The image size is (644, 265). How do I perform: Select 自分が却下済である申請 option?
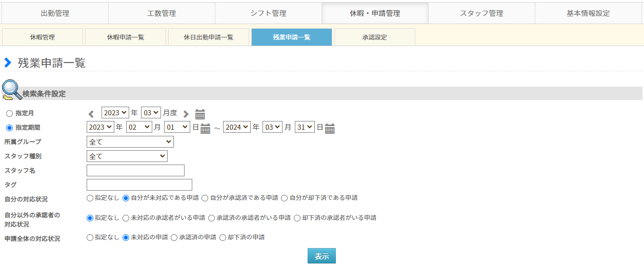click(284, 198)
